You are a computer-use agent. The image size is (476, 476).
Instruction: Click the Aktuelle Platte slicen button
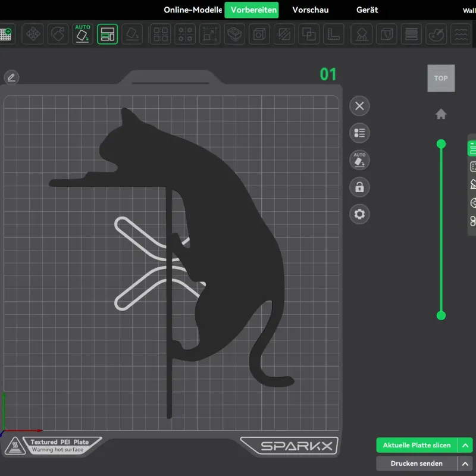(417, 445)
